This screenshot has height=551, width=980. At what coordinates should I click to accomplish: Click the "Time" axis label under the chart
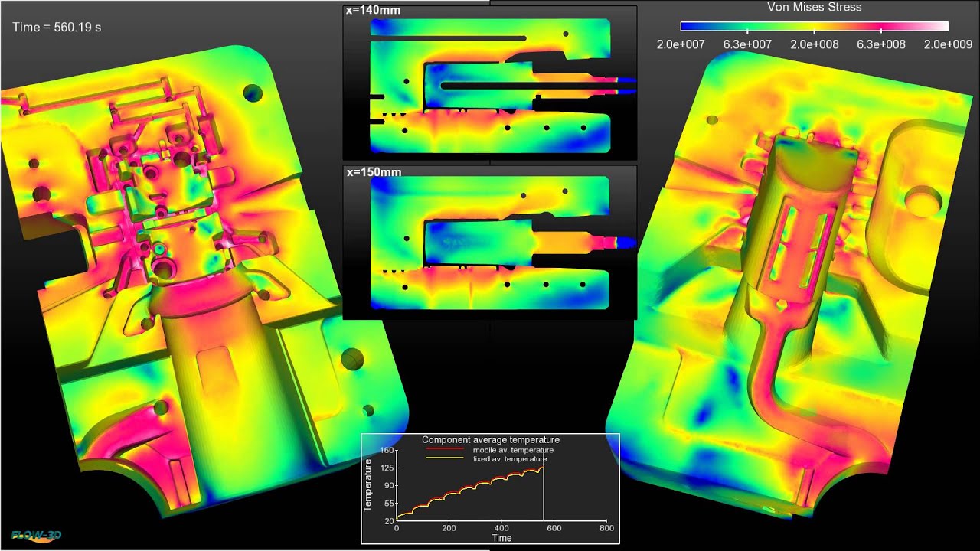[501, 538]
